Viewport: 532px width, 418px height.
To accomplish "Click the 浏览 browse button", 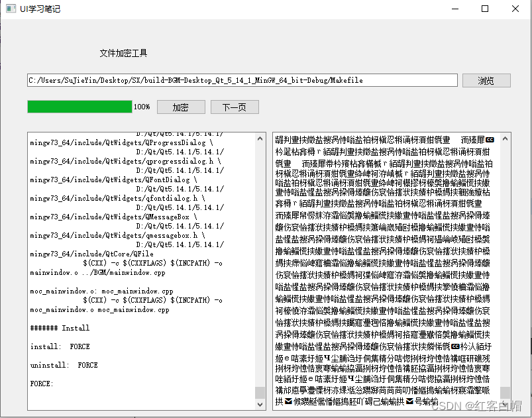I will coord(486,80).
